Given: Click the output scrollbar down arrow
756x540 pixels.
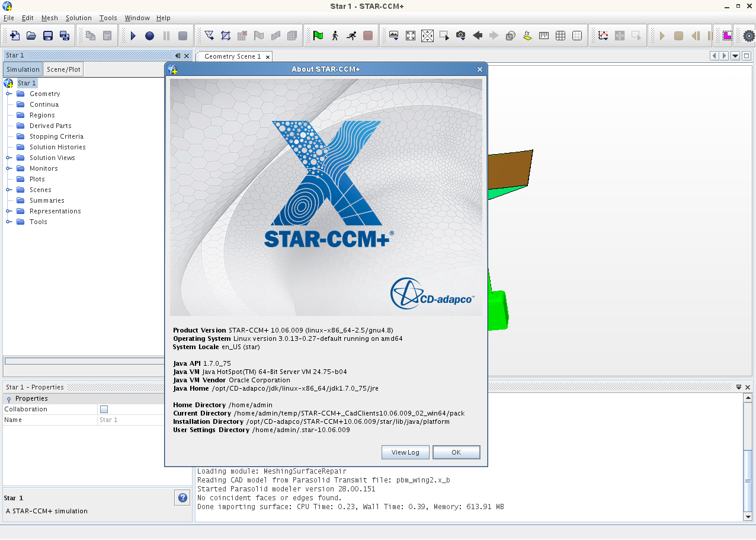Looking at the screenshot, I should (x=748, y=516).
